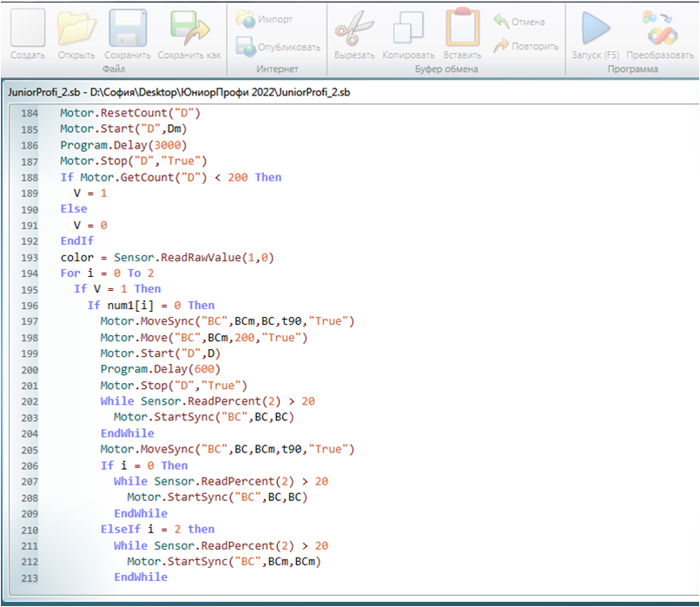Click If V = 1 Then line
Screen dimensions: 700x607
pyautogui.click(x=117, y=289)
